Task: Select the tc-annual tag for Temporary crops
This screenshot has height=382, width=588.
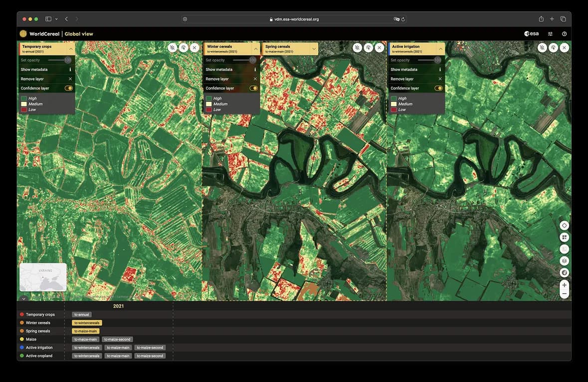Action: 82,315
